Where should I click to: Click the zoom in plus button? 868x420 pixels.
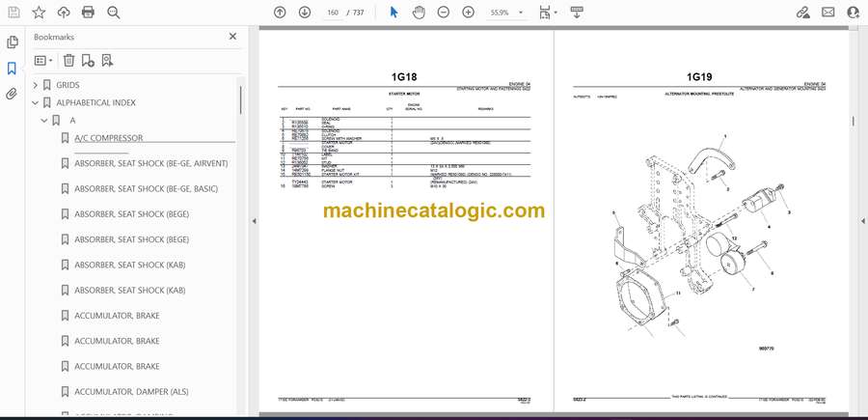tap(468, 13)
